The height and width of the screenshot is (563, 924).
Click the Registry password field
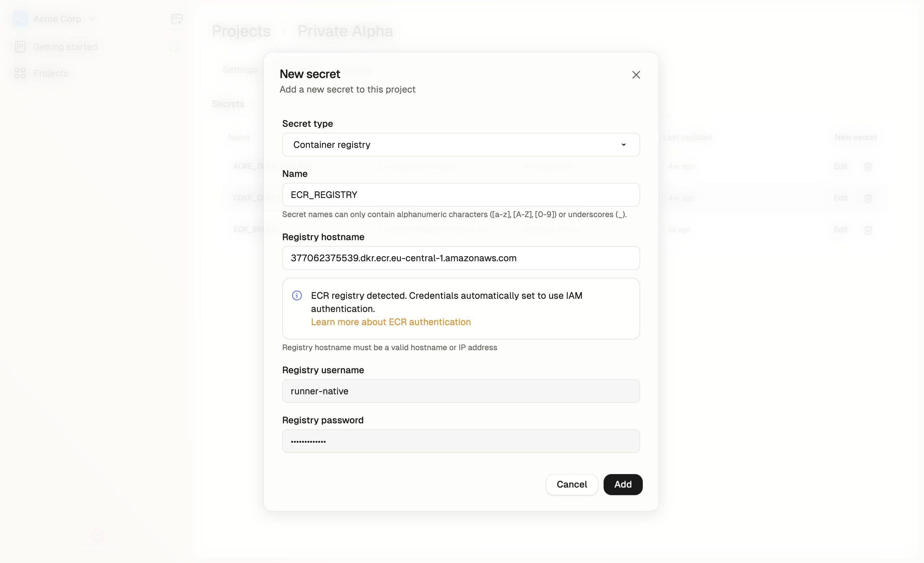click(461, 441)
